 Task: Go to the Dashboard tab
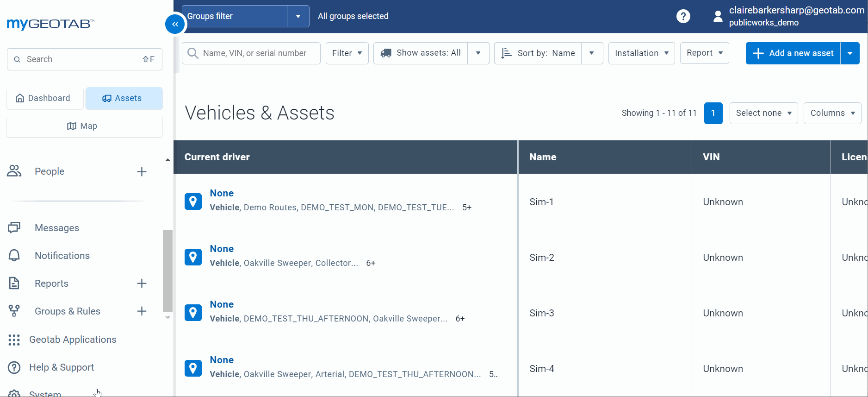(45, 98)
